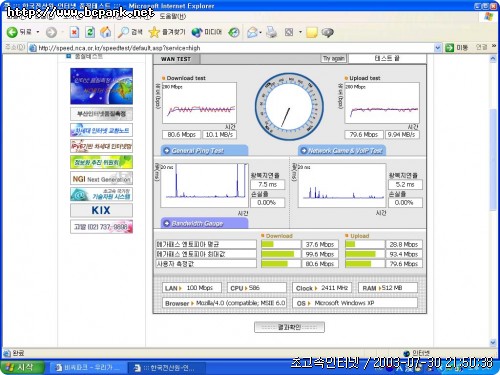Expand the Mail button dropdown arrow
The height and width of the screenshot is (375, 500).
pos(260,32)
